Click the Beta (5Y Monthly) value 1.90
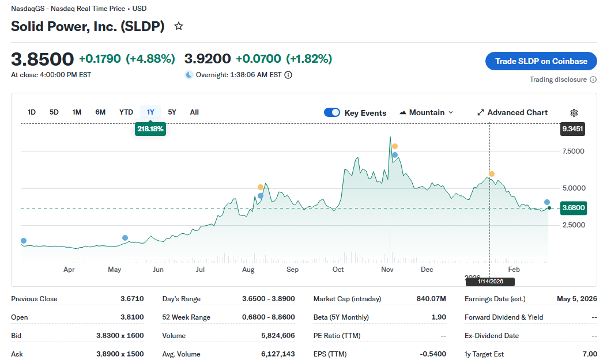The image size is (607, 364). (439, 317)
